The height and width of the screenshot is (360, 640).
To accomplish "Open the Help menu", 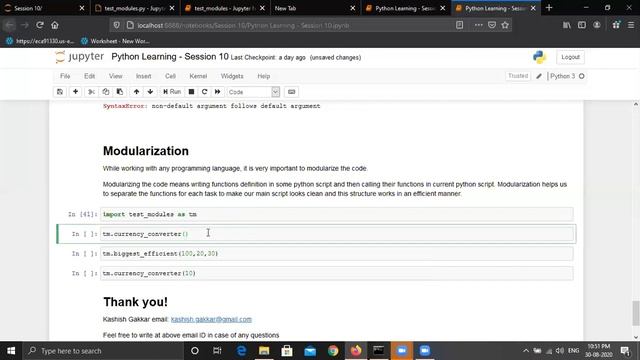I will tap(264, 76).
